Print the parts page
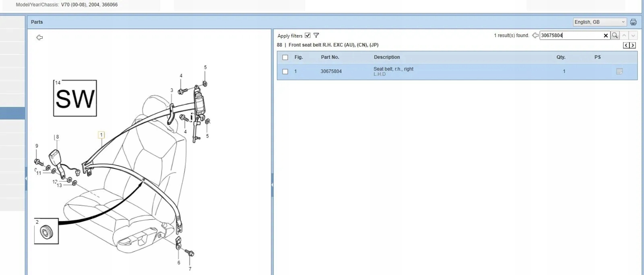644x275 pixels. 633,22
